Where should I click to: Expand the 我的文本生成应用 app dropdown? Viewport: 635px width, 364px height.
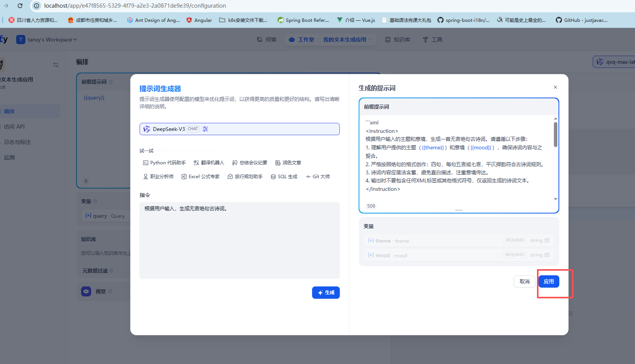point(345,39)
